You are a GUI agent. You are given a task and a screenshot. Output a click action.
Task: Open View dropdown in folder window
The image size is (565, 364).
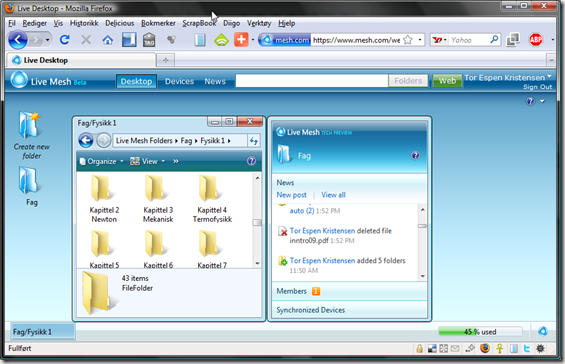click(x=148, y=161)
